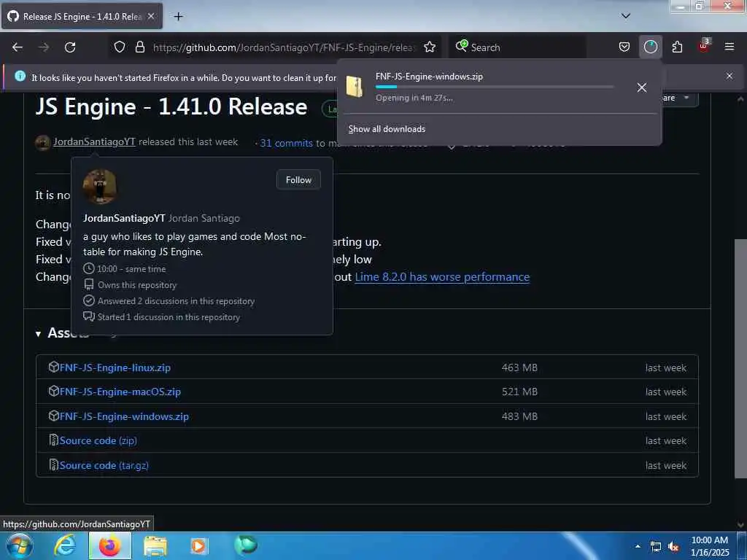Open the taskbar clock and date
747x560 pixels.
[x=710, y=546]
